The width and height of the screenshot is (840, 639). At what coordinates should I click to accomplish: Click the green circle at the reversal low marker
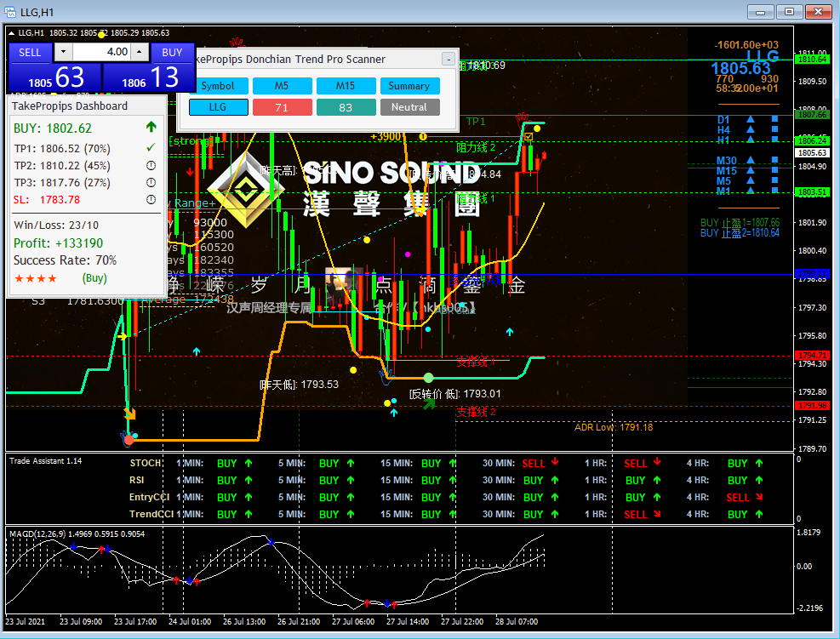click(428, 378)
